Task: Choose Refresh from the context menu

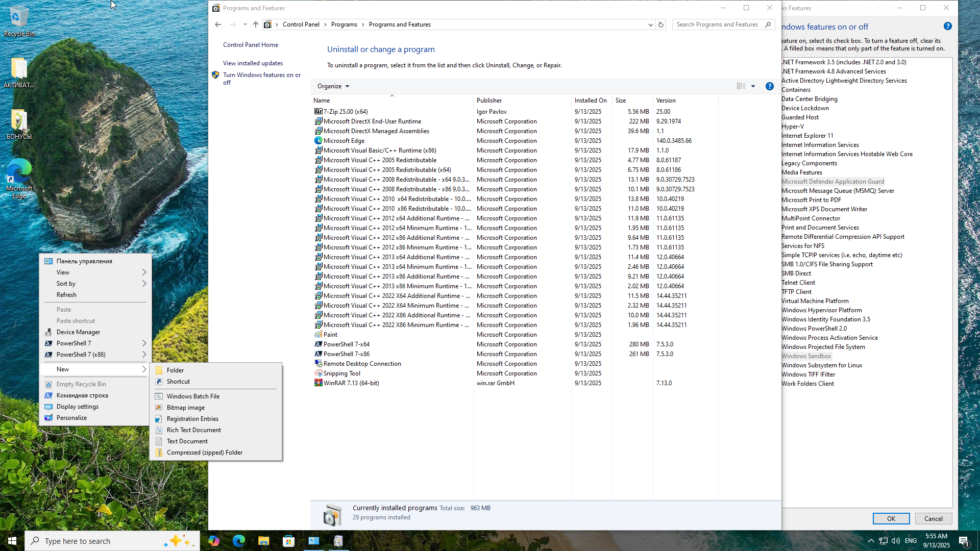Action: coord(96,295)
